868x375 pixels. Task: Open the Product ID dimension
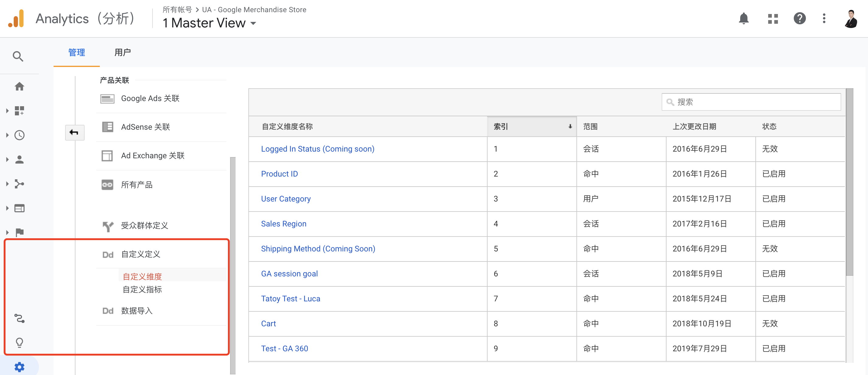tap(279, 174)
